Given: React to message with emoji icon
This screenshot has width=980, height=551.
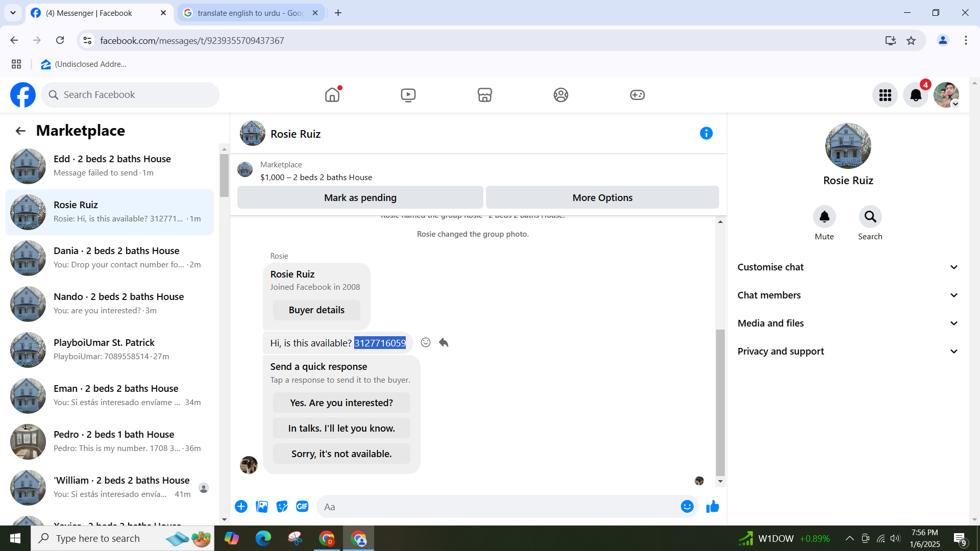Looking at the screenshot, I should [426, 342].
